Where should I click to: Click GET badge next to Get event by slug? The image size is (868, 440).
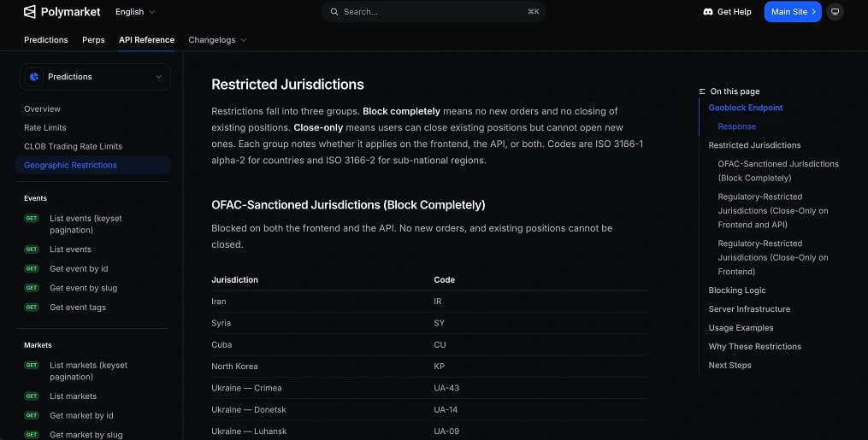(32, 288)
